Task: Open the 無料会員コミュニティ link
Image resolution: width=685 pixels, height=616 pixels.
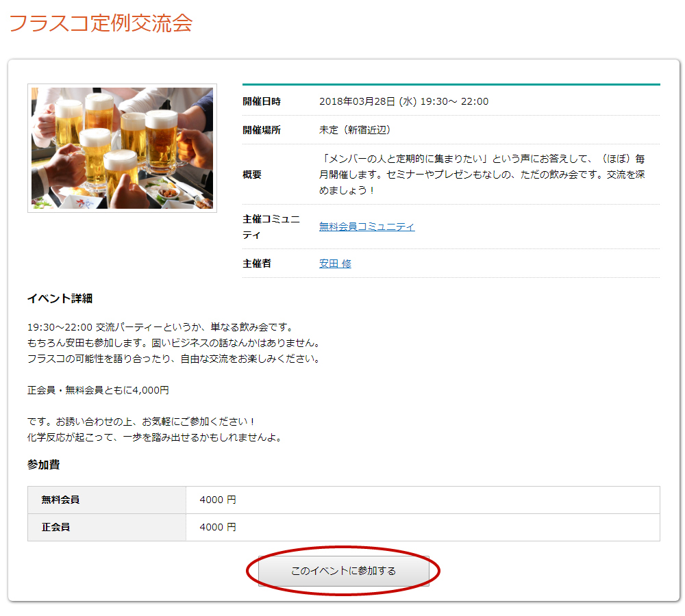Action: (x=367, y=227)
